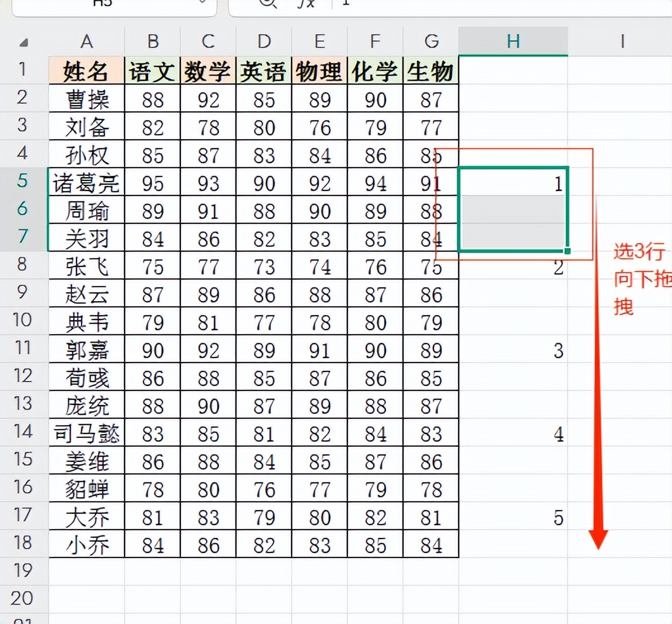Select column G header

pyautogui.click(x=431, y=42)
